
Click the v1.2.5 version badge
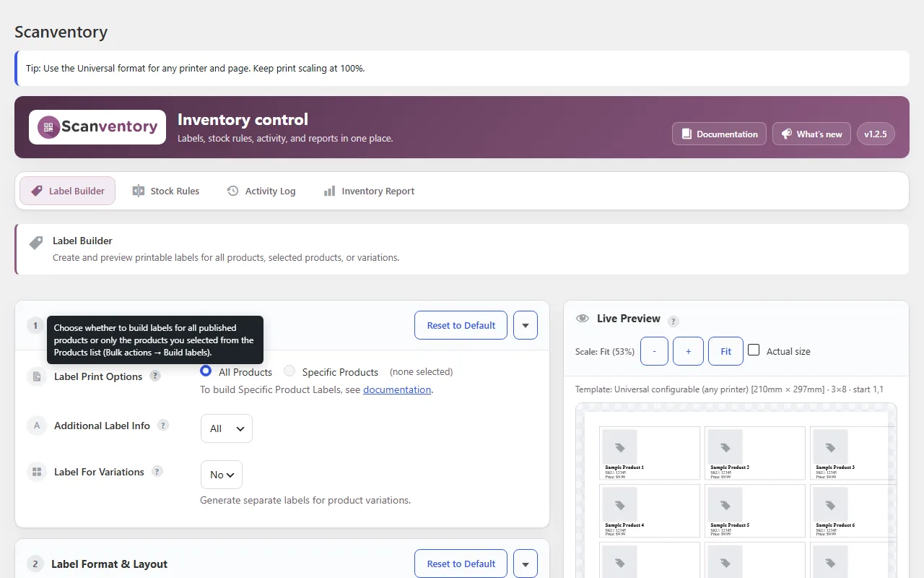(x=876, y=134)
